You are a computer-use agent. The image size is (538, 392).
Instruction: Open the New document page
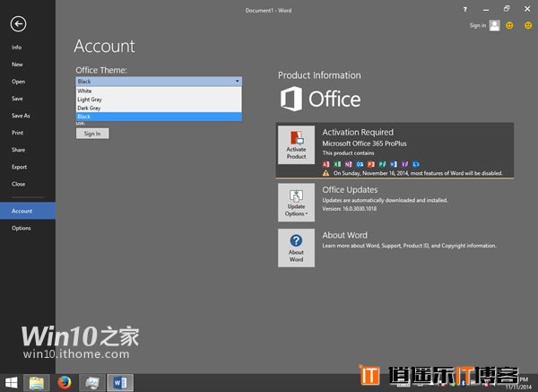[x=17, y=65]
